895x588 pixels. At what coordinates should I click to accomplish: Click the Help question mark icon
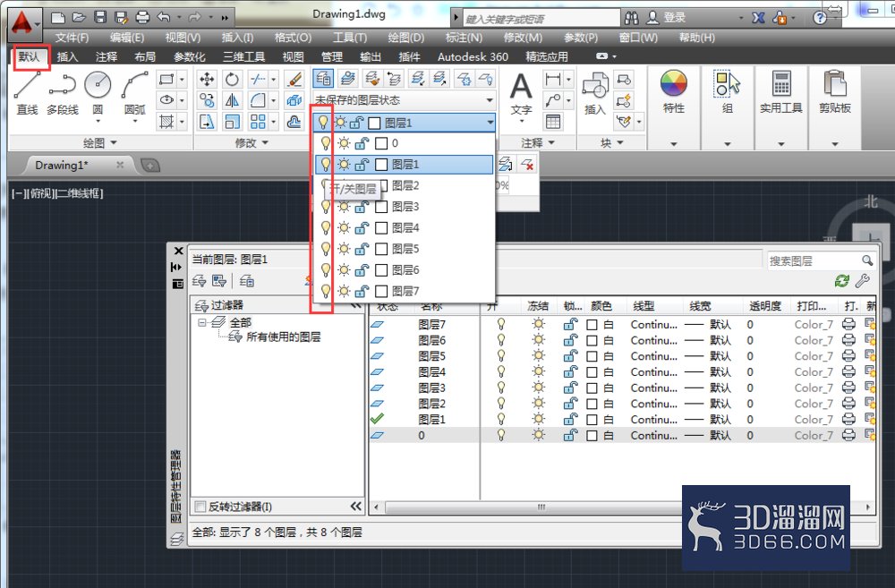pos(820,18)
